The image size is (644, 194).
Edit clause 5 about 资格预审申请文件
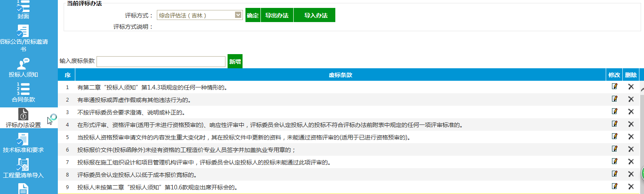tap(614, 137)
